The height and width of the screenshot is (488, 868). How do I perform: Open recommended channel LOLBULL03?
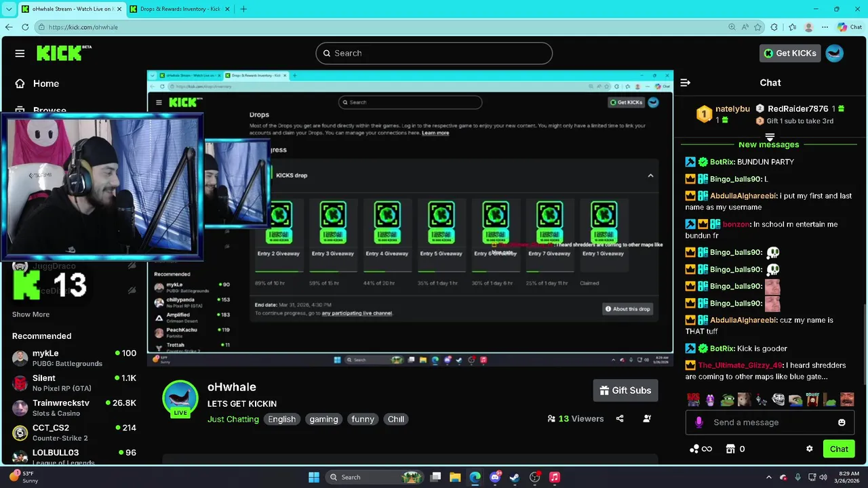point(74,455)
